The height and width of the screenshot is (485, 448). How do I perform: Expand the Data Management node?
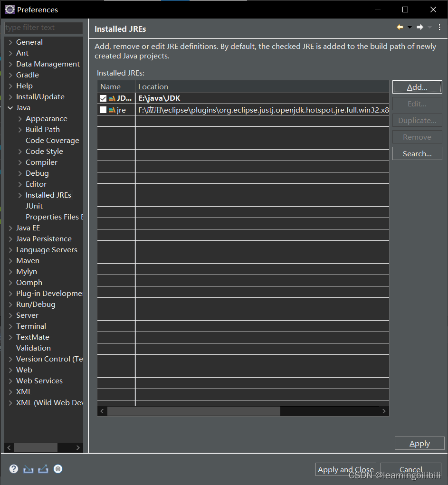(10, 64)
